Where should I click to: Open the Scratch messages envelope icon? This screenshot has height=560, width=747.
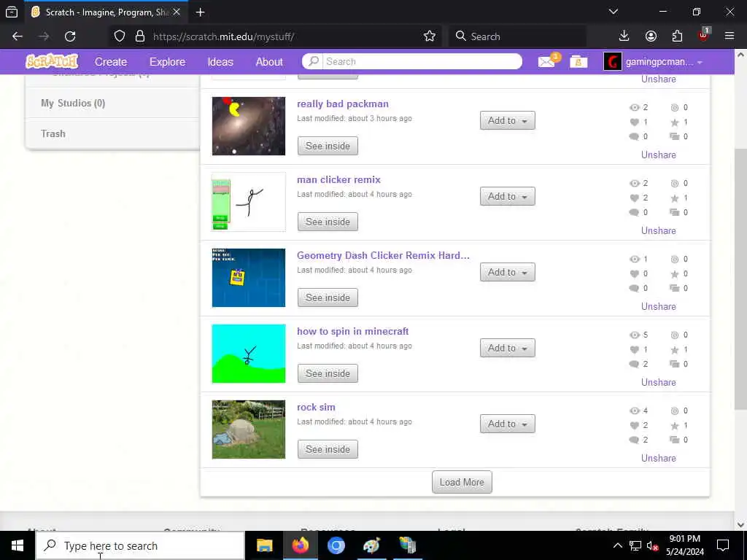(546, 61)
